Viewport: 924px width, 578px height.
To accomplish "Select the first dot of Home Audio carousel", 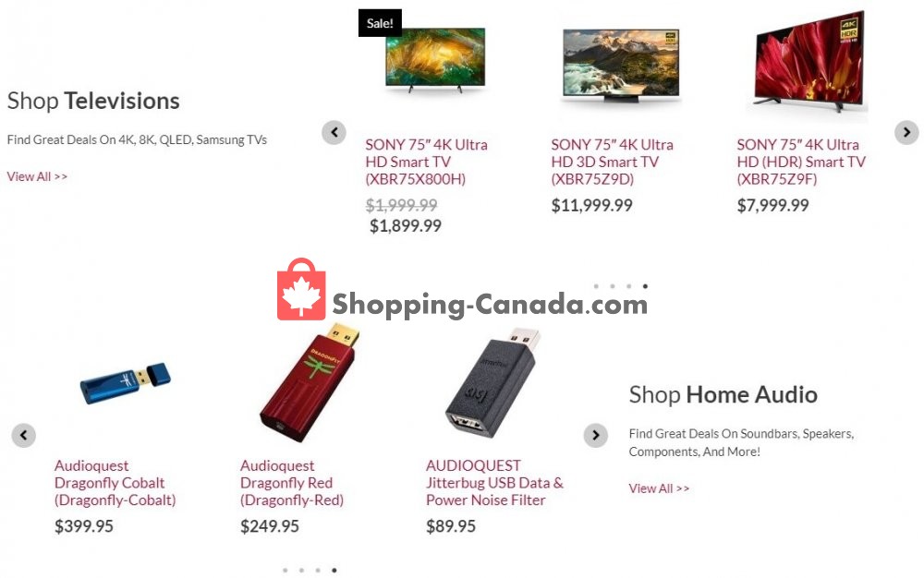I will click(x=286, y=570).
